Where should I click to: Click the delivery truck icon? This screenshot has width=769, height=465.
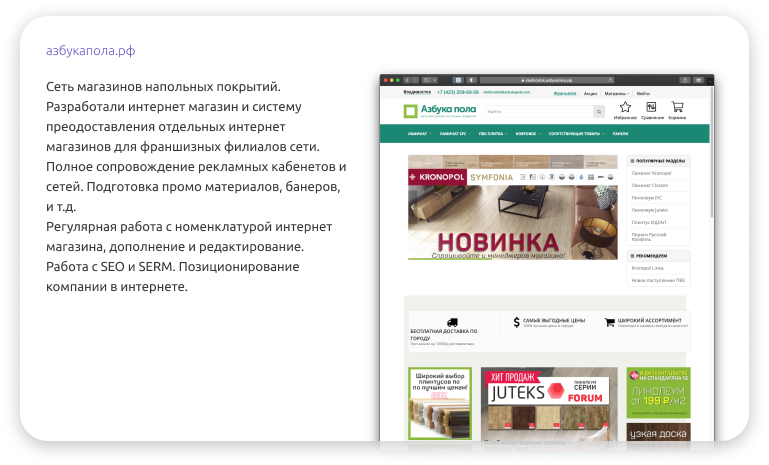coord(452,322)
